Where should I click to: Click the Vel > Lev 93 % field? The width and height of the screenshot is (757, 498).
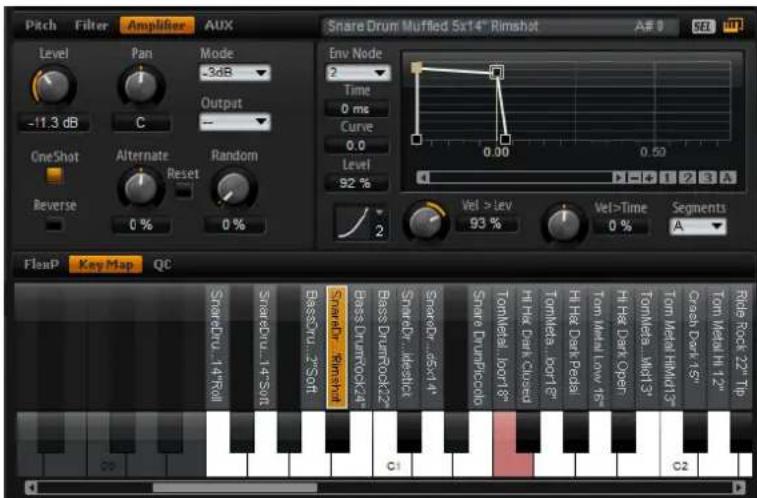coord(487,224)
